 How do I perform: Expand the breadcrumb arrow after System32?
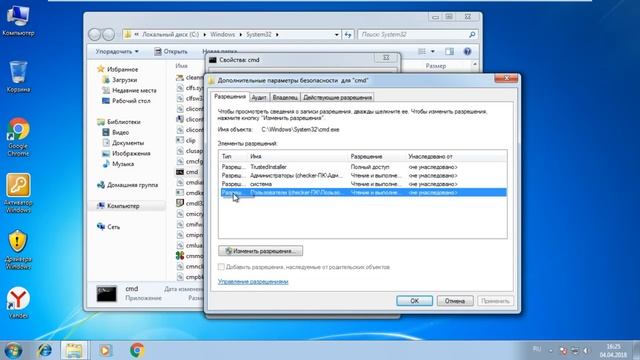click(x=277, y=35)
